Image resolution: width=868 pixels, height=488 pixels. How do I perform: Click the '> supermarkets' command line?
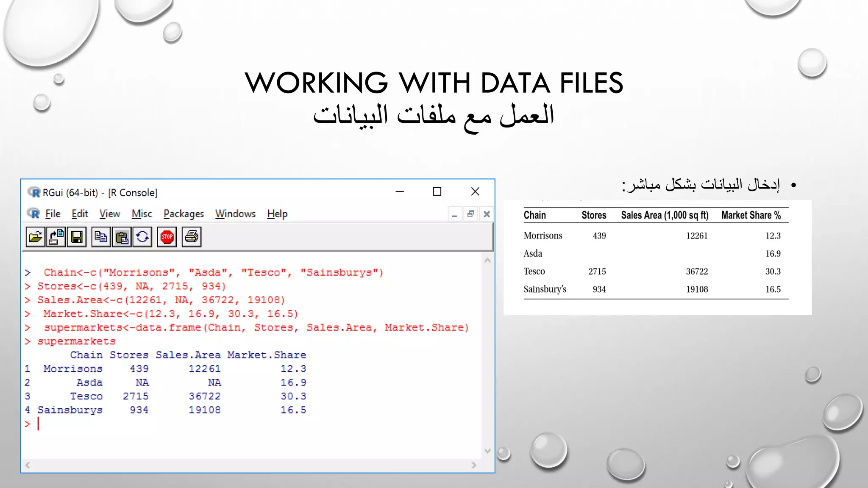point(70,341)
